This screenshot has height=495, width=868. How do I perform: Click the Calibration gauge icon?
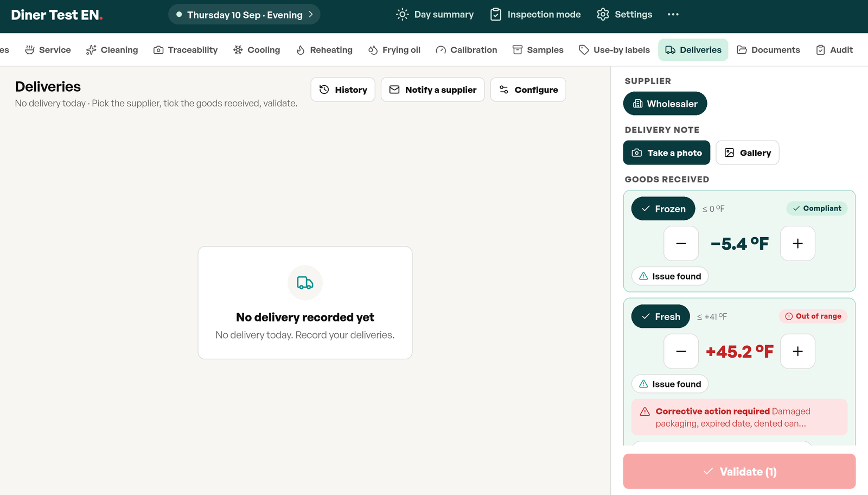(x=441, y=50)
